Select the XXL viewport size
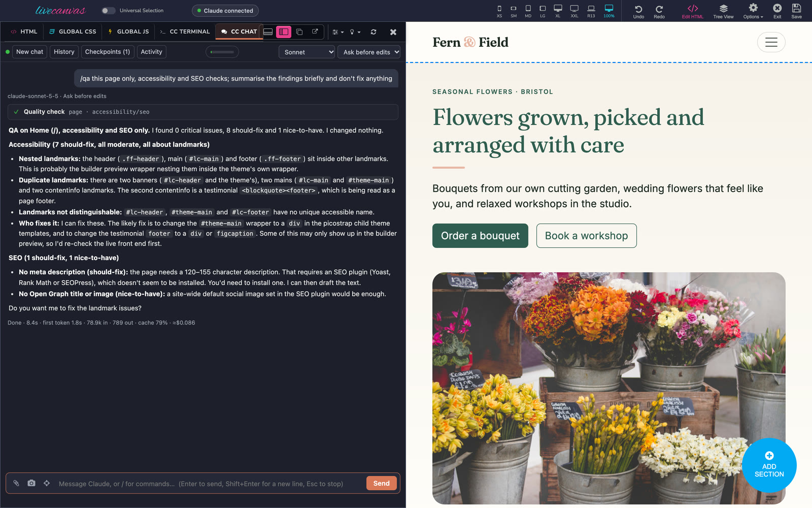 (574, 11)
